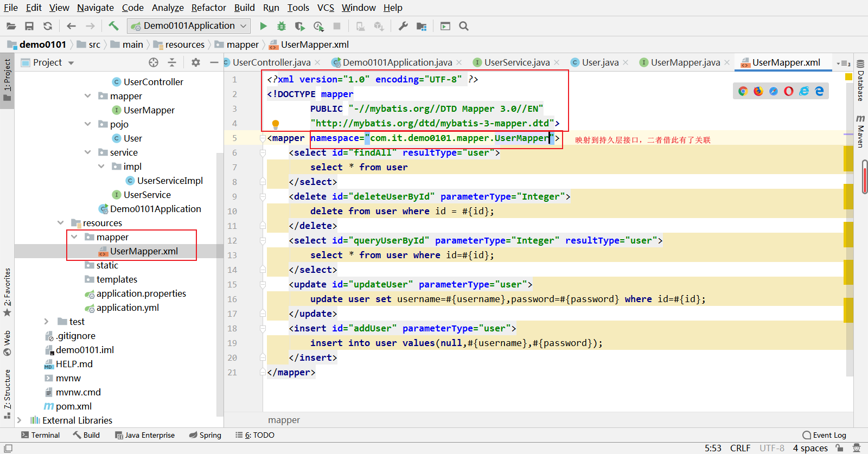
Task: Locate current file with the crosshair icon
Action: [x=154, y=62]
